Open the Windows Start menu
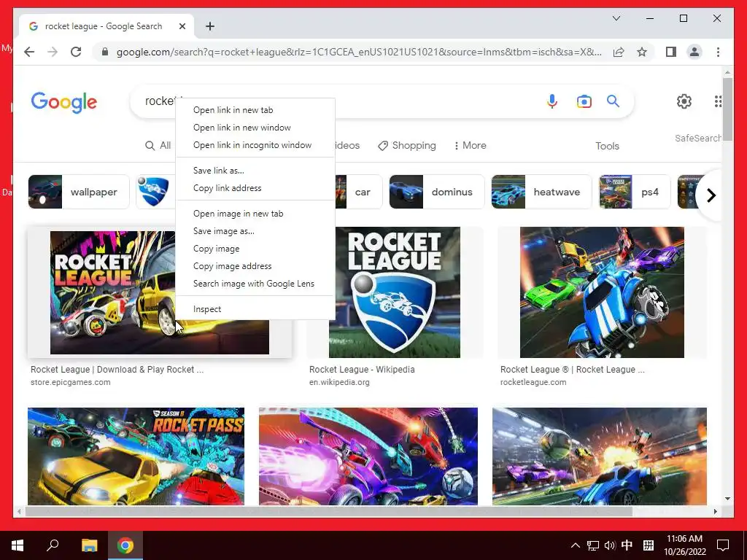Image resolution: width=747 pixels, height=560 pixels. pyautogui.click(x=18, y=545)
